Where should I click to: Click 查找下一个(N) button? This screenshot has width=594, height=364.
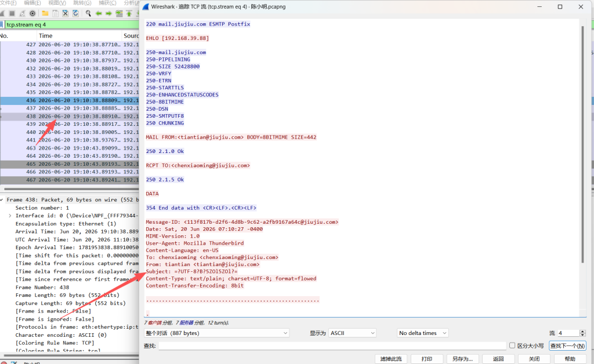point(567,345)
